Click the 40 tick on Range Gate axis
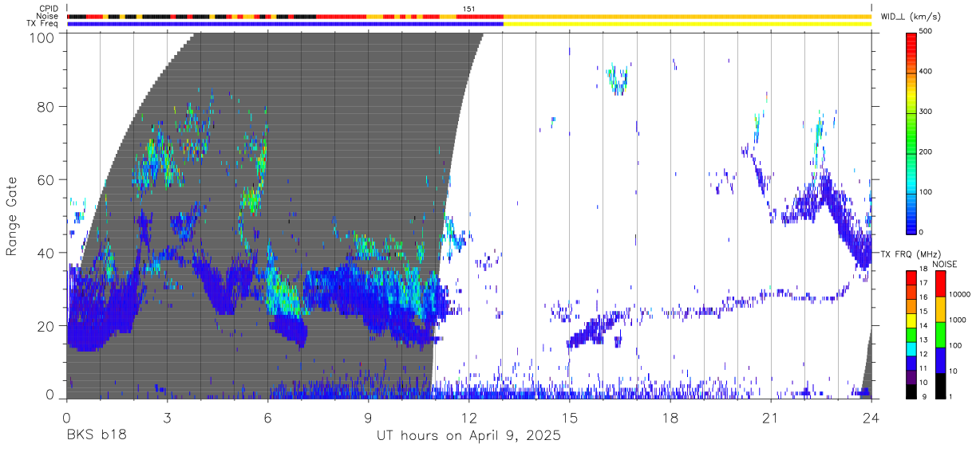Viewport: 980px width, 452px height. tap(47, 253)
